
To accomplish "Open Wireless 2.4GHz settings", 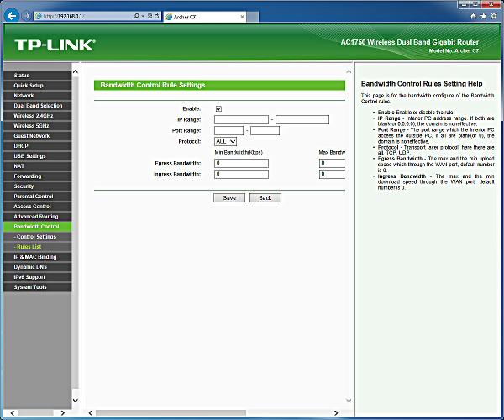I will (38, 116).
